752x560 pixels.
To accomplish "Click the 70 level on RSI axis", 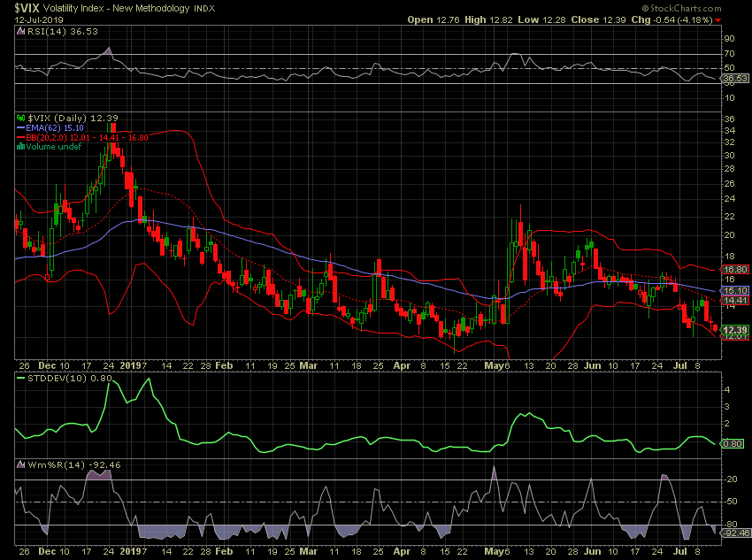I will pyautogui.click(x=730, y=54).
